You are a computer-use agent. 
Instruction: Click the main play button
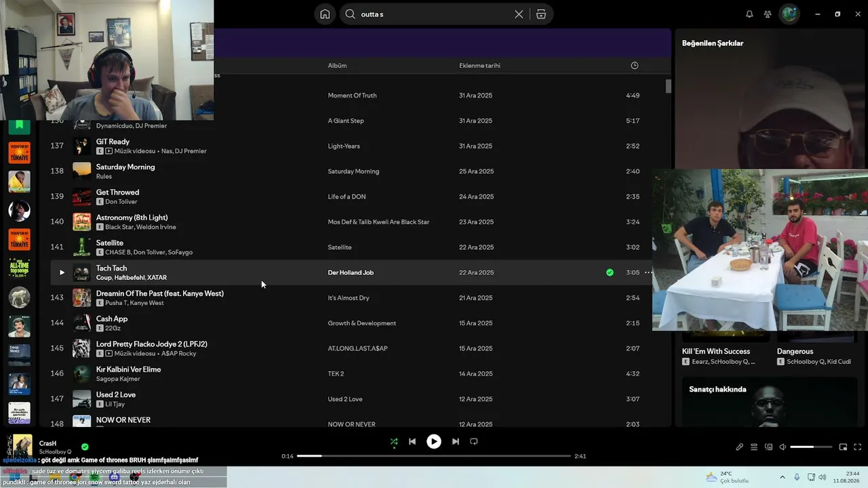pyautogui.click(x=434, y=441)
